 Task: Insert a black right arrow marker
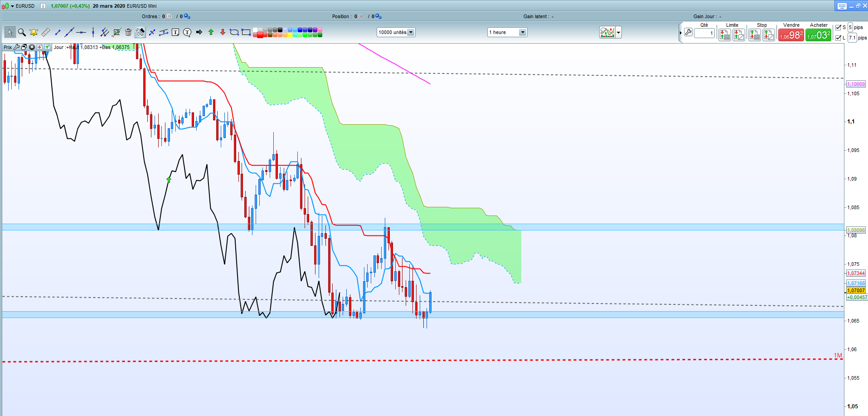[x=199, y=32]
